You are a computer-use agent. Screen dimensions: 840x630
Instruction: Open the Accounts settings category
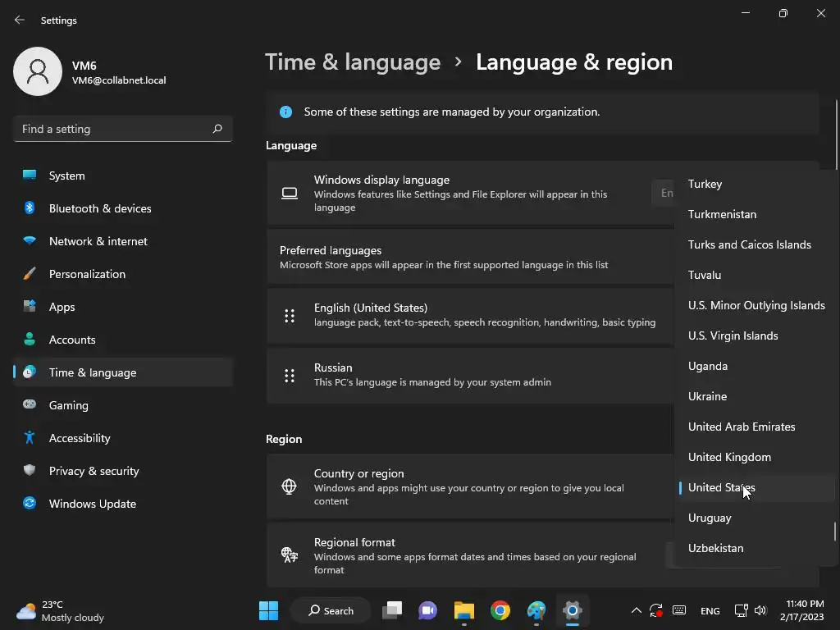pos(123,340)
